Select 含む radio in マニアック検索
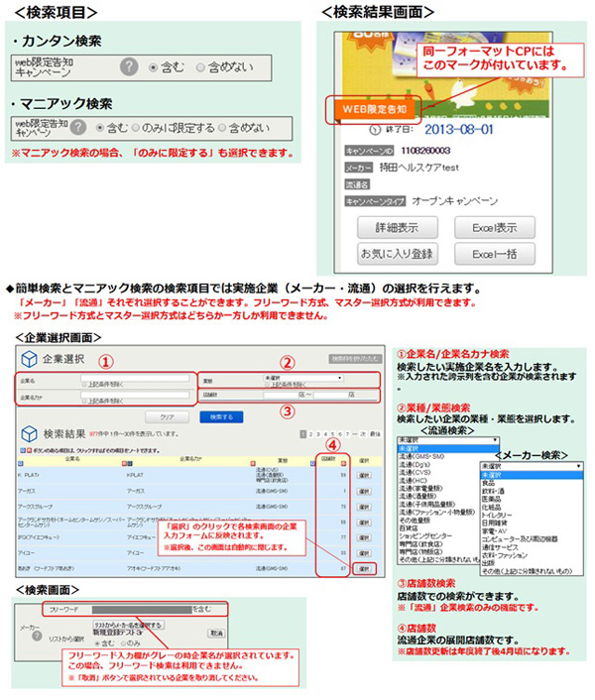595x700 pixels. [x=100, y=128]
